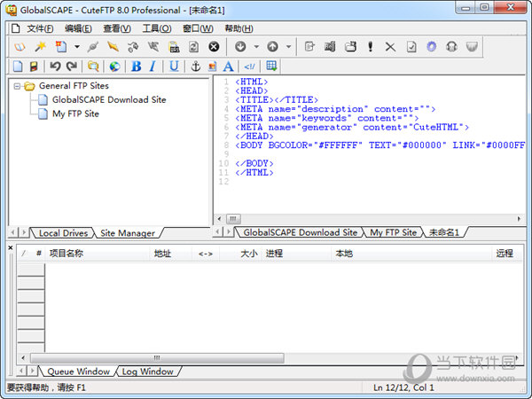Open the 查看(V) menu

[117, 28]
